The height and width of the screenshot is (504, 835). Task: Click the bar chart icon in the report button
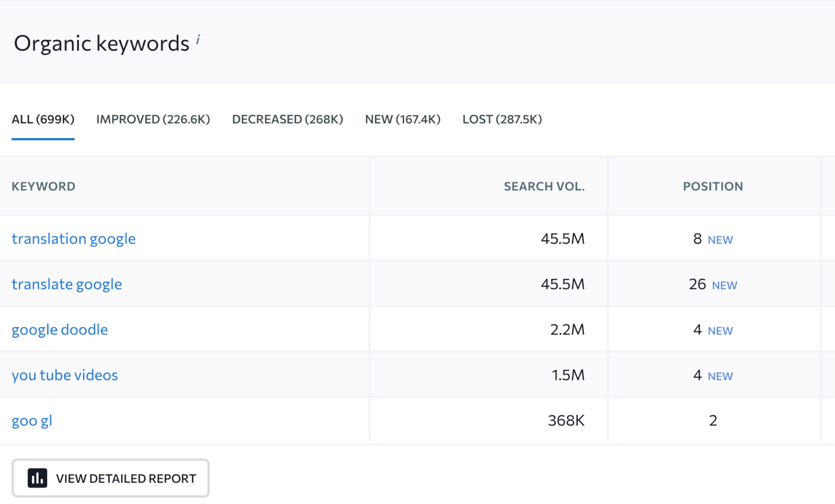coord(36,478)
